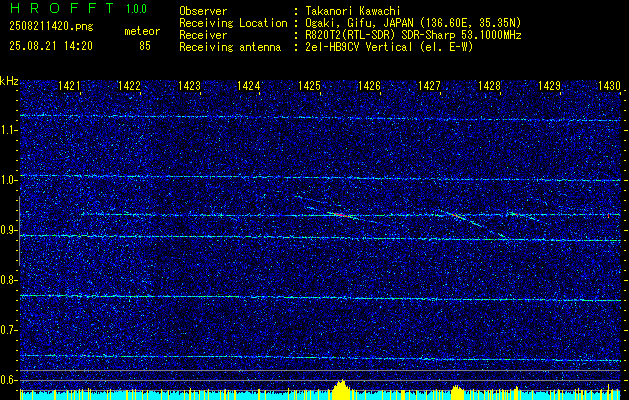Select the 2el-HB9CV Vertical antenna text
629x400 pixels.
click(388, 47)
